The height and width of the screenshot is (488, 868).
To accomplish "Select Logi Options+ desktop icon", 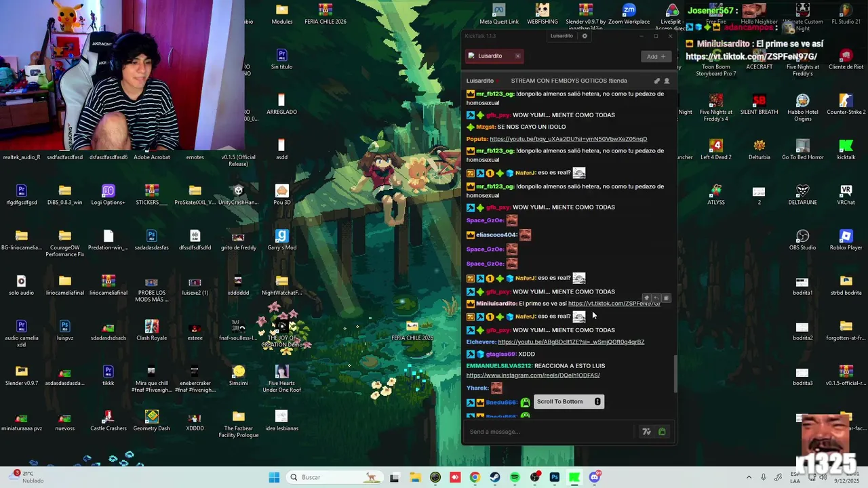I will click(x=108, y=195).
